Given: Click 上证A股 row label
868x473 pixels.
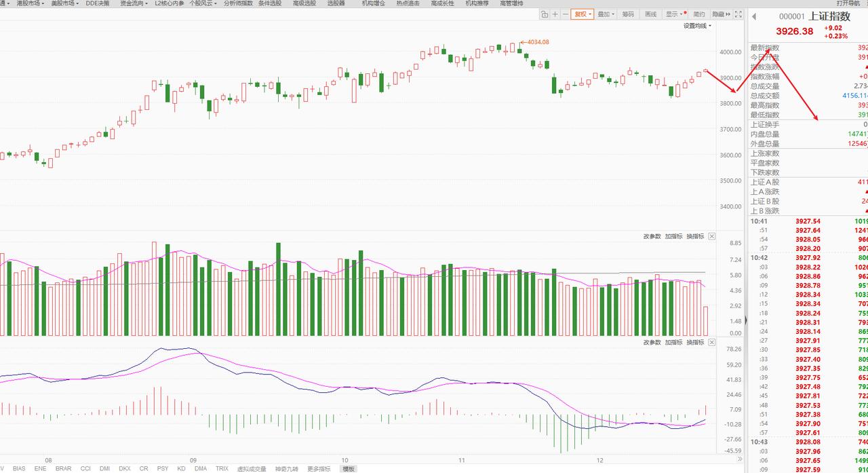Looking at the screenshot, I should coord(765,182).
